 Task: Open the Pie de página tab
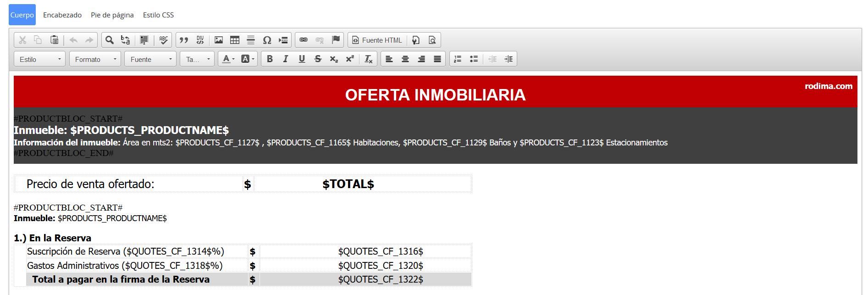(x=112, y=15)
